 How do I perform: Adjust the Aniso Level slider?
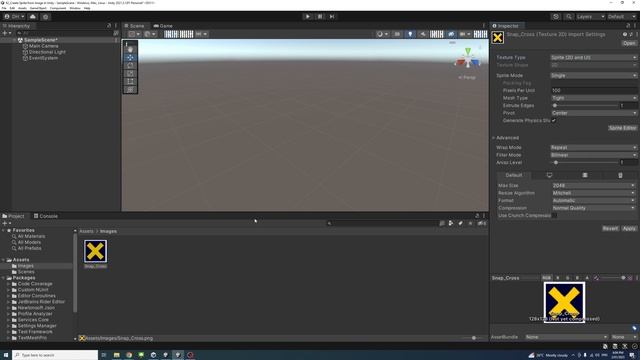click(x=584, y=162)
